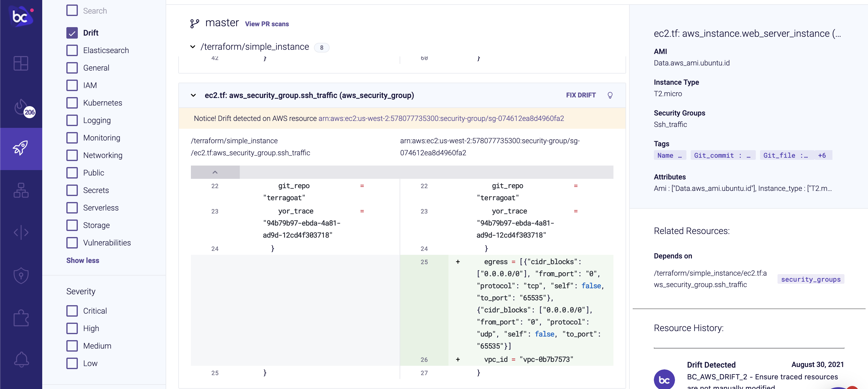868x389 pixels.
Task: Click the Git_file tag chip
Action: [x=787, y=156]
